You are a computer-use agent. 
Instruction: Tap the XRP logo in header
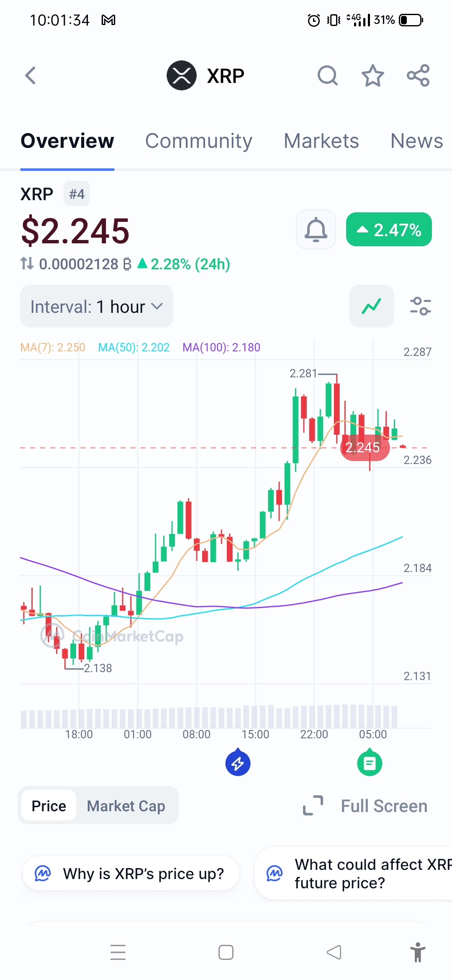(182, 76)
